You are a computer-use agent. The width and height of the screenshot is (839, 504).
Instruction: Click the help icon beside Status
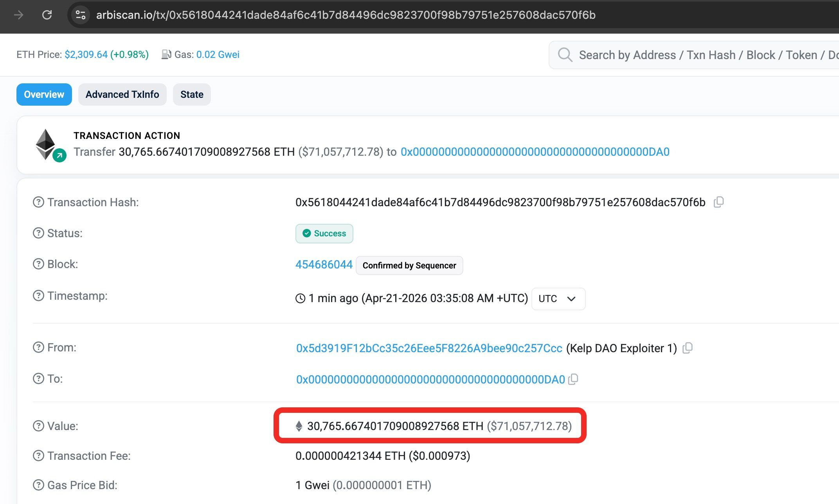coord(38,233)
